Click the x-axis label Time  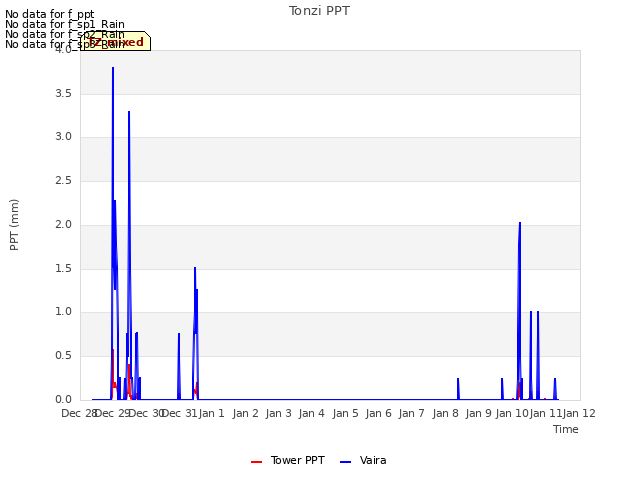pyautogui.click(x=566, y=429)
